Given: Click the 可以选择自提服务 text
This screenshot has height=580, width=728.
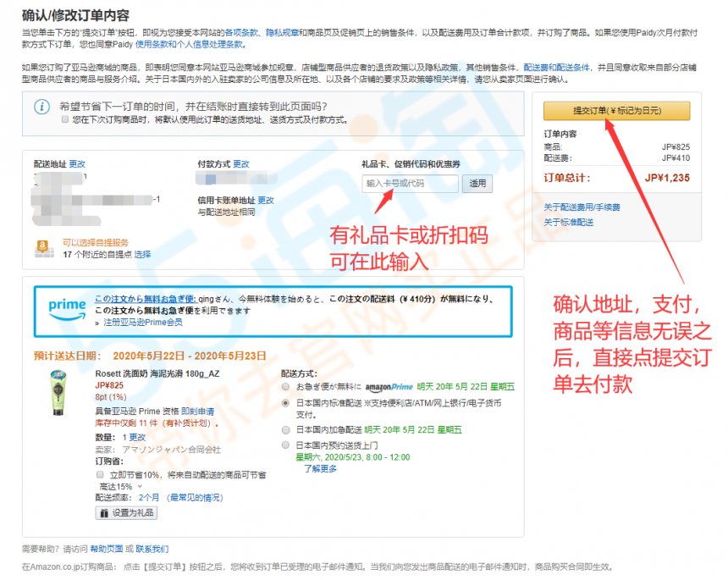Looking at the screenshot, I should pos(96,242).
